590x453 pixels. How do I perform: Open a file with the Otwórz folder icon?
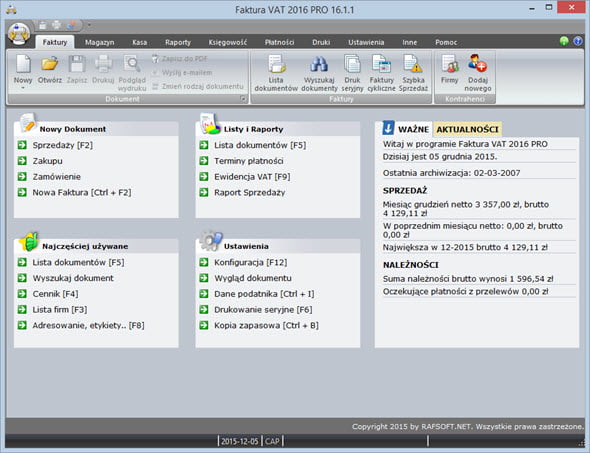coord(50,64)
